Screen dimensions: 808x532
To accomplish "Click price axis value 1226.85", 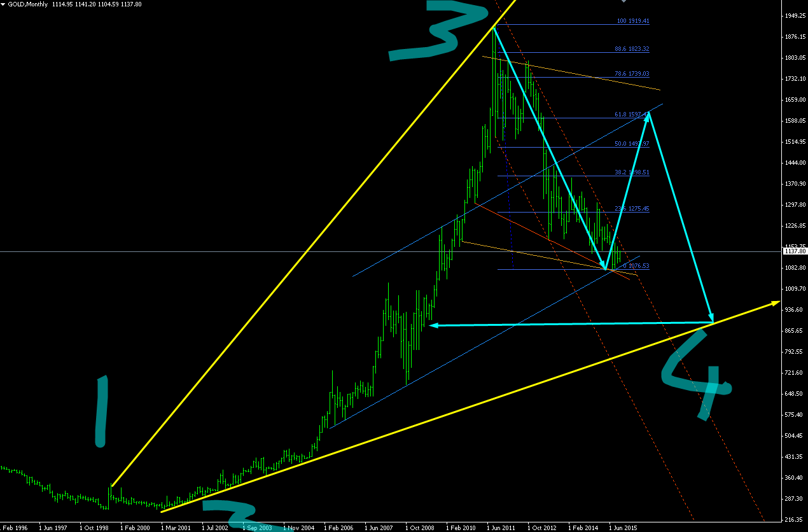I will click(797, 225).
